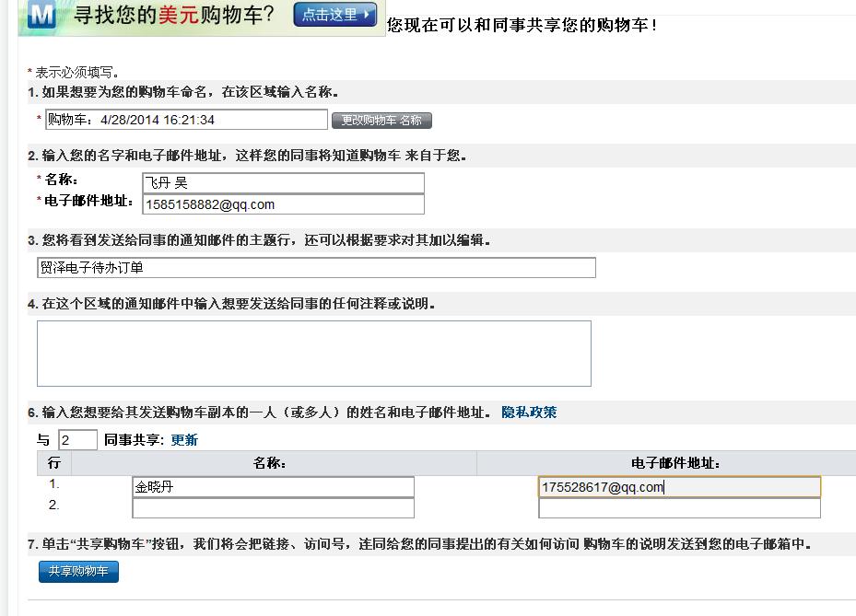Click the text 表示必须填写
Viewport: 856px width, 616px height.
pyautogui.click(x=76, y=72)
